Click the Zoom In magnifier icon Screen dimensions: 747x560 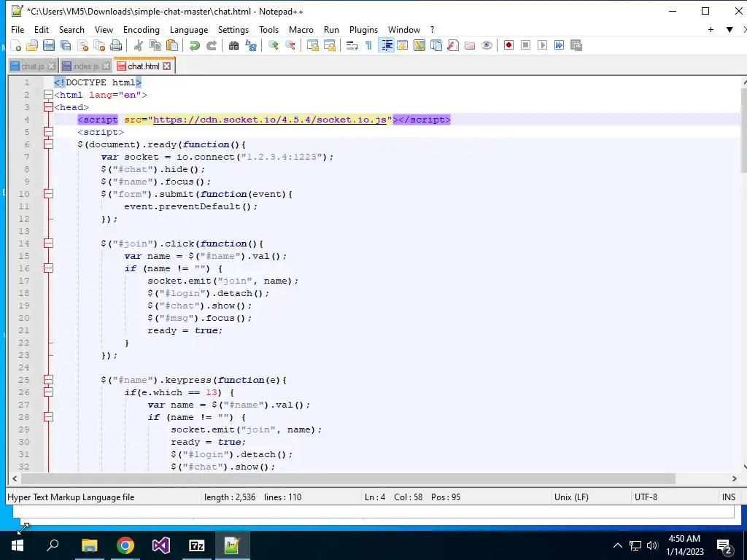pyautogui.click(x=274, y=45)
